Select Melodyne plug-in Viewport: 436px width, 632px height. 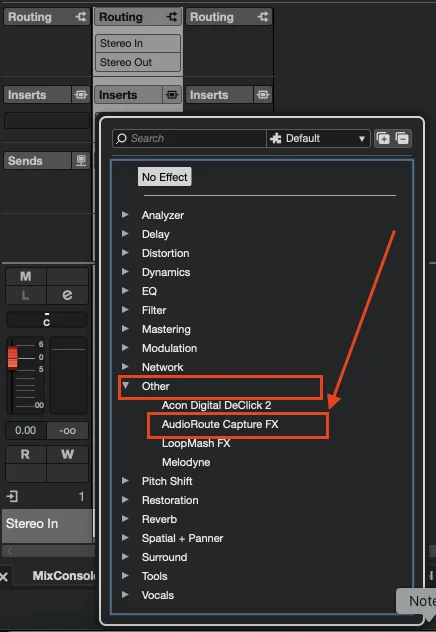pyautogui.click(x=186, y=462)
